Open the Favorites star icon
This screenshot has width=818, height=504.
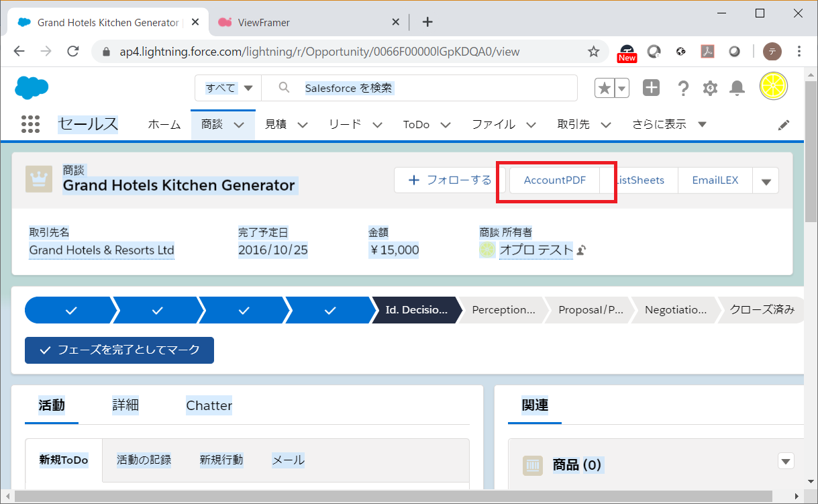click(x=605, y=88)
